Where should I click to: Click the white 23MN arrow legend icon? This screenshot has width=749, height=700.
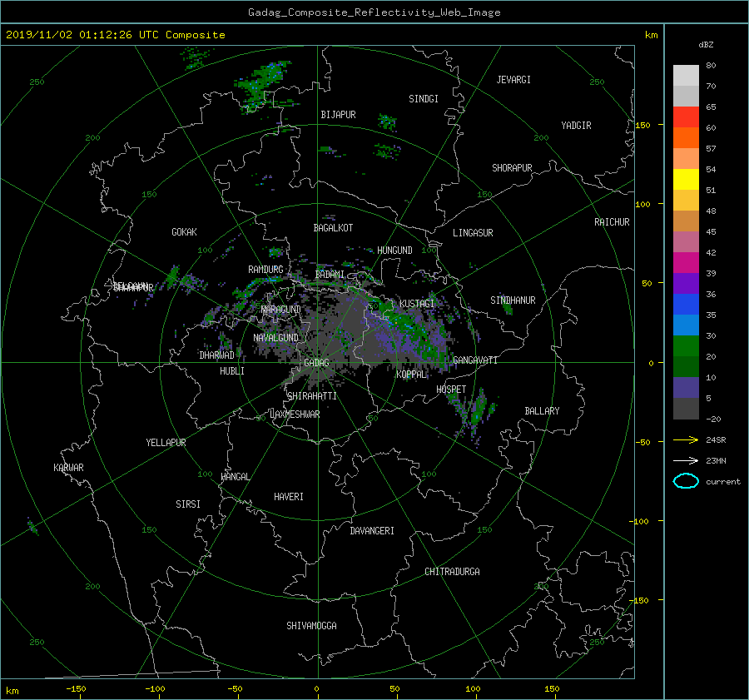pyautogui.click(x=686, y=460)
